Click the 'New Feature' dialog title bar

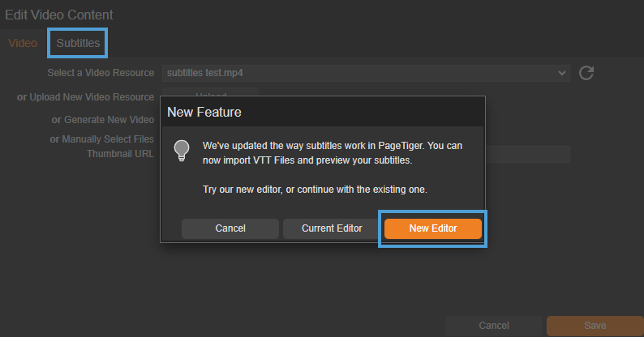(x=323, y=111)
